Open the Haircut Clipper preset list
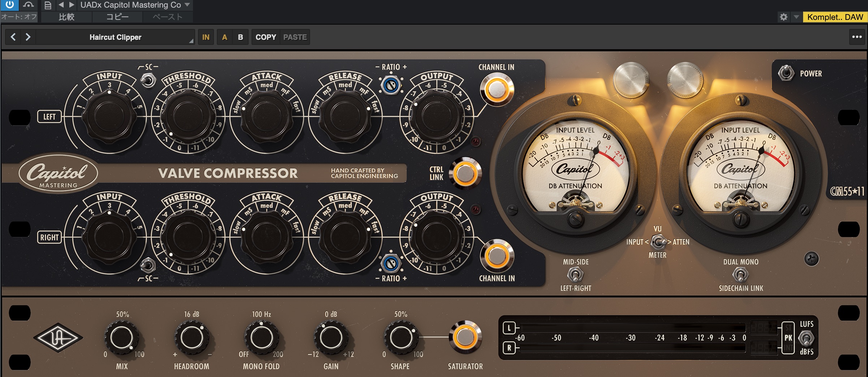This screenshot has height=377, width=868. click(116, 37)
